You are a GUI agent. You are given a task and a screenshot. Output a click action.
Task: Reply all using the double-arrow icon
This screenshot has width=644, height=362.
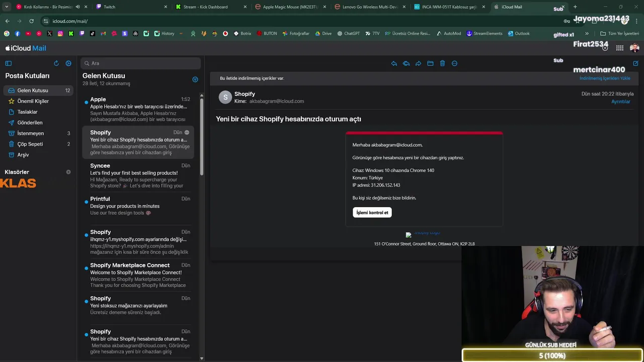[x=406, y=63]
